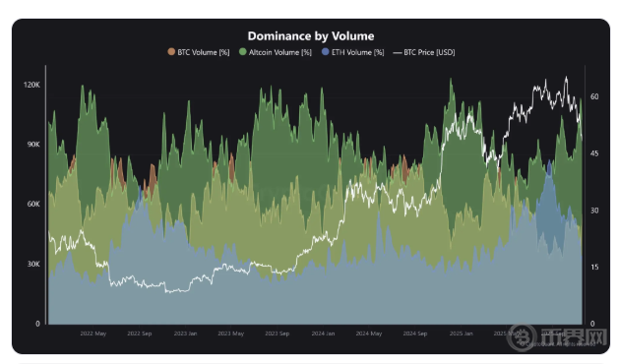
Task: Click the 2025 Jan date label
Action: [462, 334]
